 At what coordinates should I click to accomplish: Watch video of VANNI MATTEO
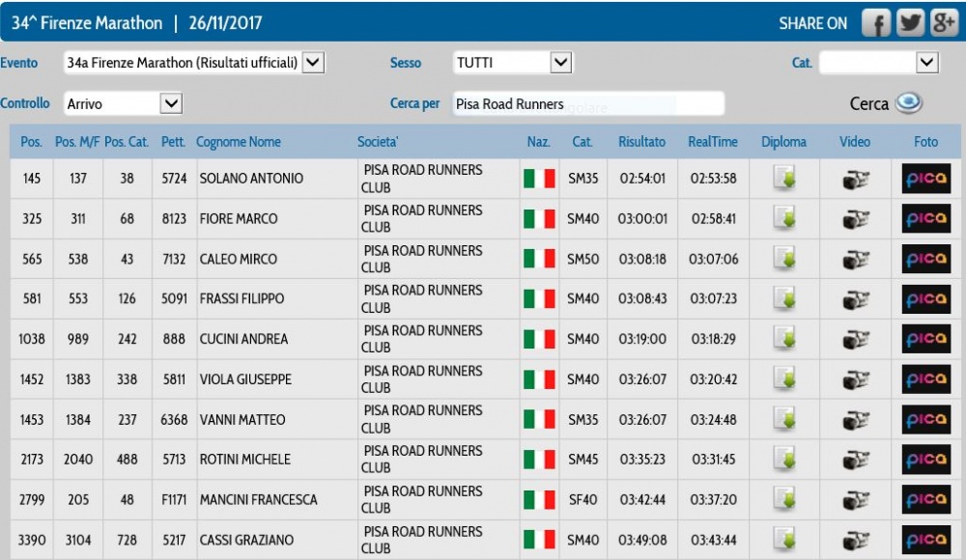(856, 420)
